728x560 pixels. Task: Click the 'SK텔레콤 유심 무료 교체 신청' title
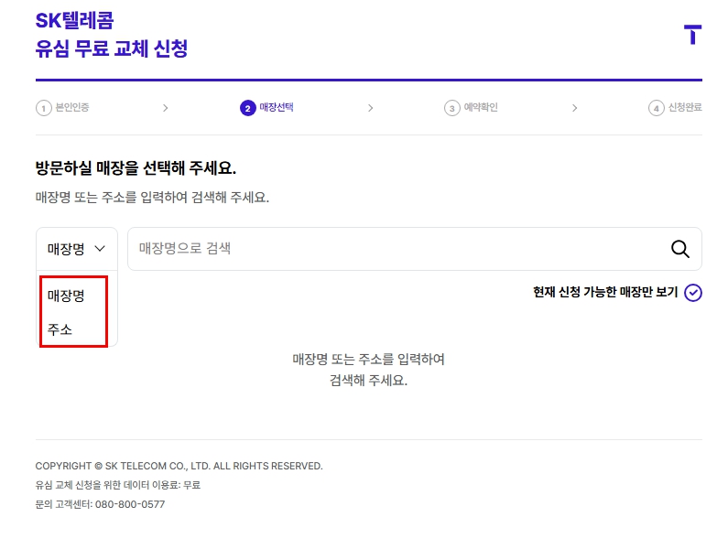[x=112, y=35]
